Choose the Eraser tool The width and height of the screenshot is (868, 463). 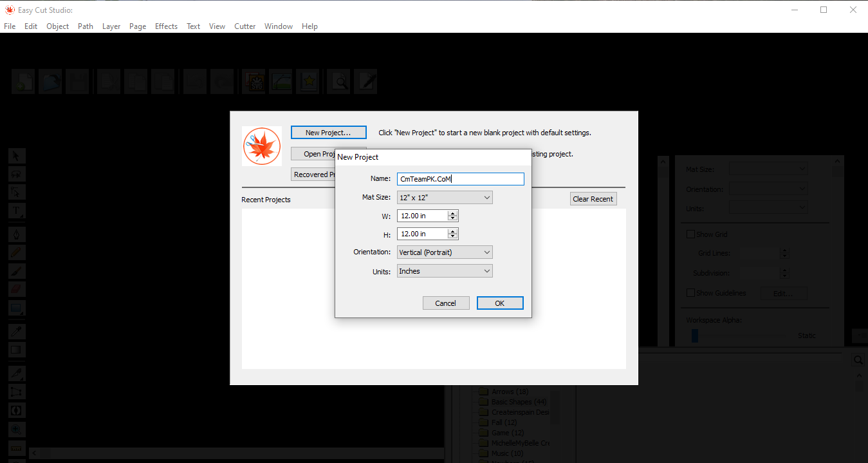17,290
